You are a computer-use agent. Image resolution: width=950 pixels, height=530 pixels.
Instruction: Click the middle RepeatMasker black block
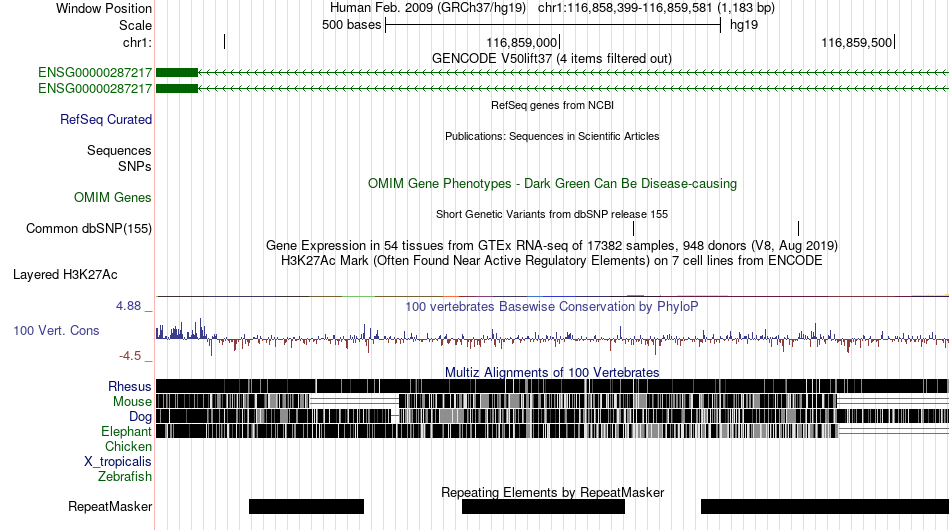543,506
